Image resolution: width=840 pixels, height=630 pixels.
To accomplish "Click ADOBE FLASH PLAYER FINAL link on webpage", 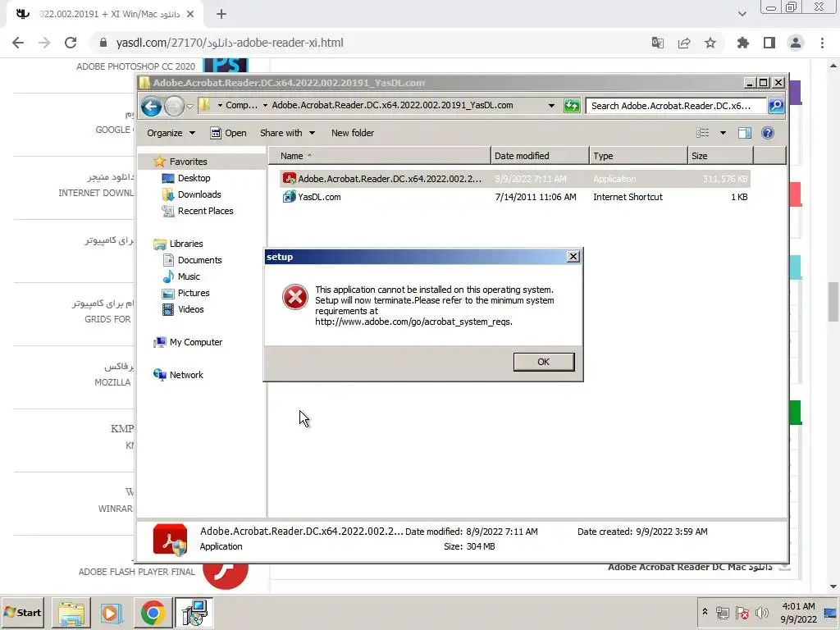I will click(x=137, y=572).
